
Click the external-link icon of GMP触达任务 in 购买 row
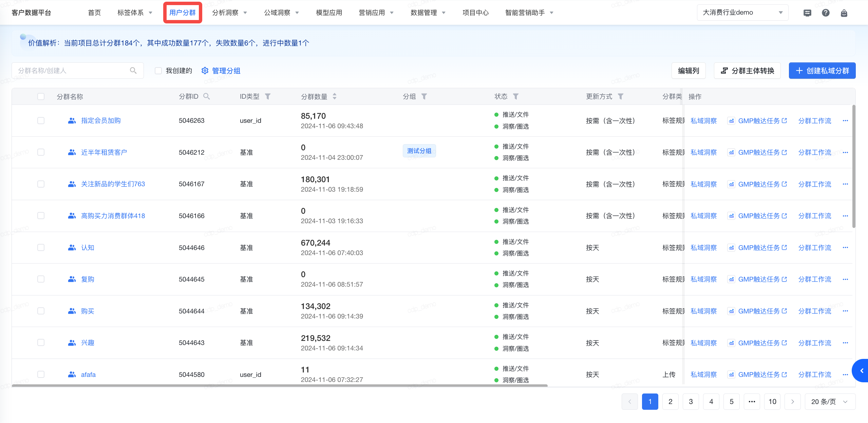pos(784,311)
